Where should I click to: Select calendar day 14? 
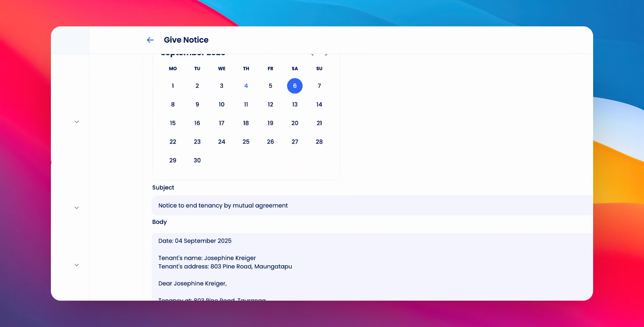pyautogui.click(x=319, y=104)
